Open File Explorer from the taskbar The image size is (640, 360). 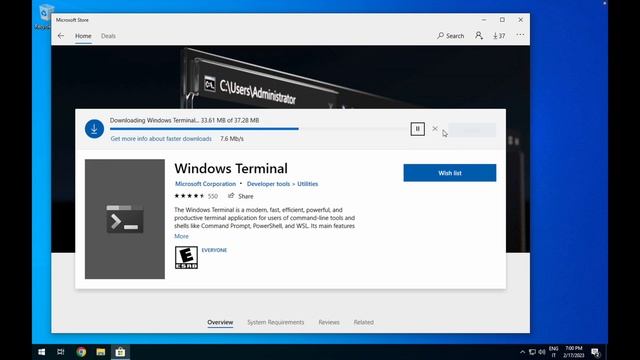coord(101,352)
